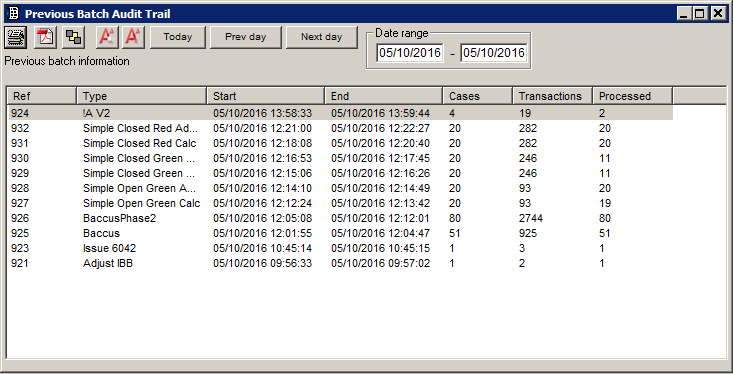The image size is (733, 374).
Task: Sort by the End column header
Action: (x=383, y=96)
